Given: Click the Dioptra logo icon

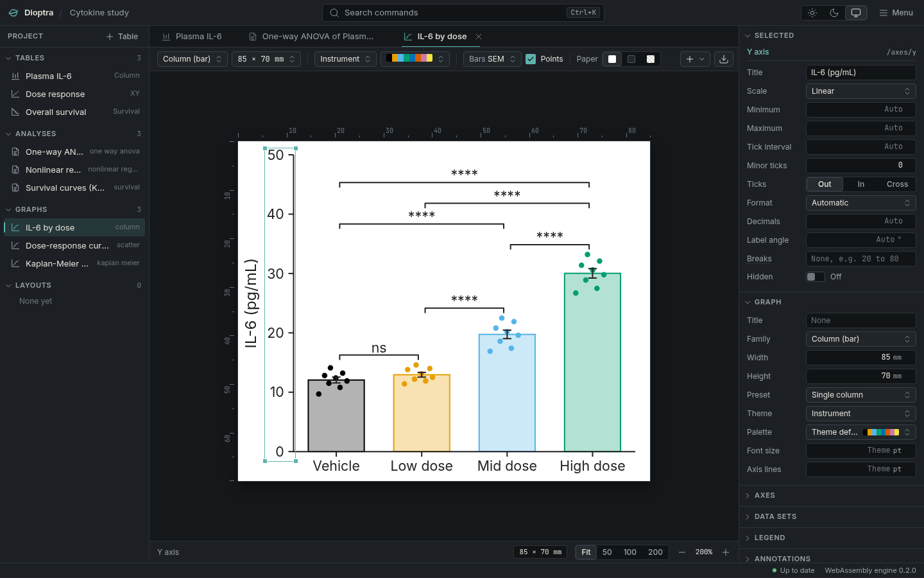Looking at the screenshot, I should coord(13,13).
